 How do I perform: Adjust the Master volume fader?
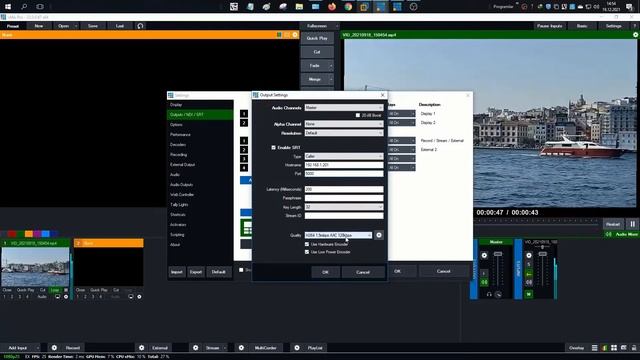point(498,254)
